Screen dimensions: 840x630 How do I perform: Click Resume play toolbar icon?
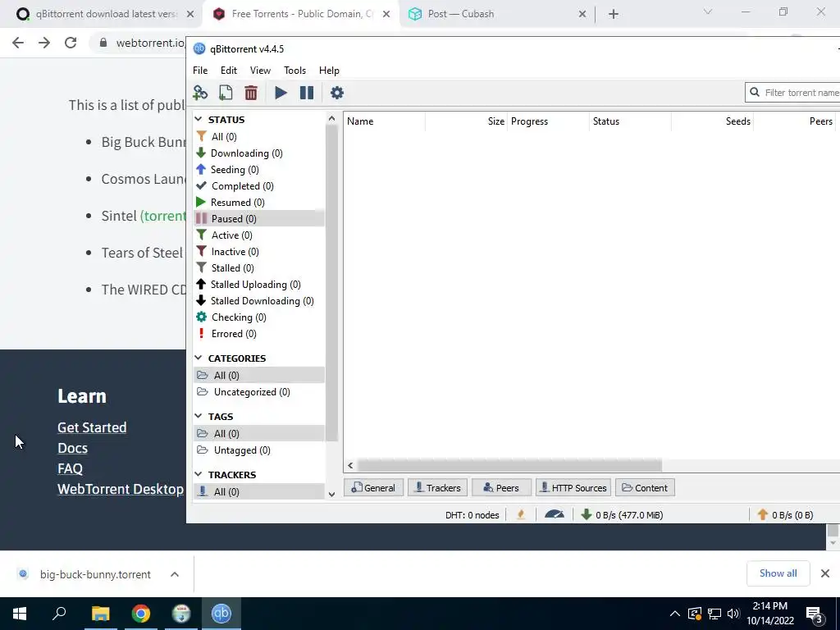coord(281,93)
